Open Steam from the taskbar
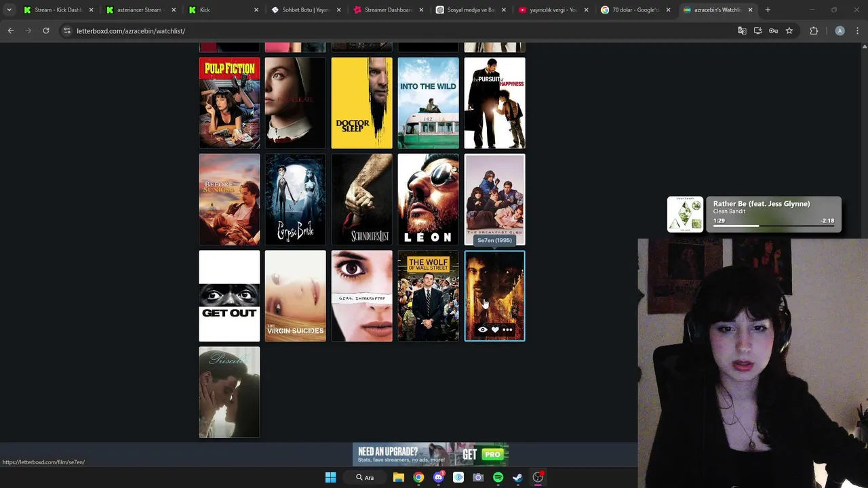Screen dimensions: 868x488 (517, 477)
